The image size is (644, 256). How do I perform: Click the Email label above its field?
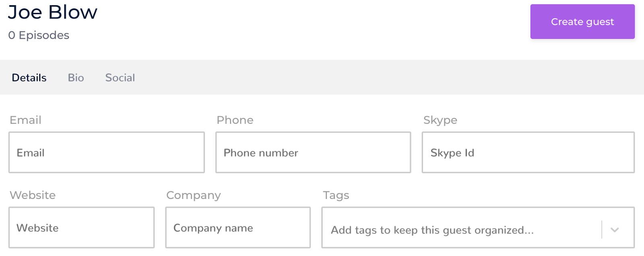pyautogui.click(x=25, y=120)
